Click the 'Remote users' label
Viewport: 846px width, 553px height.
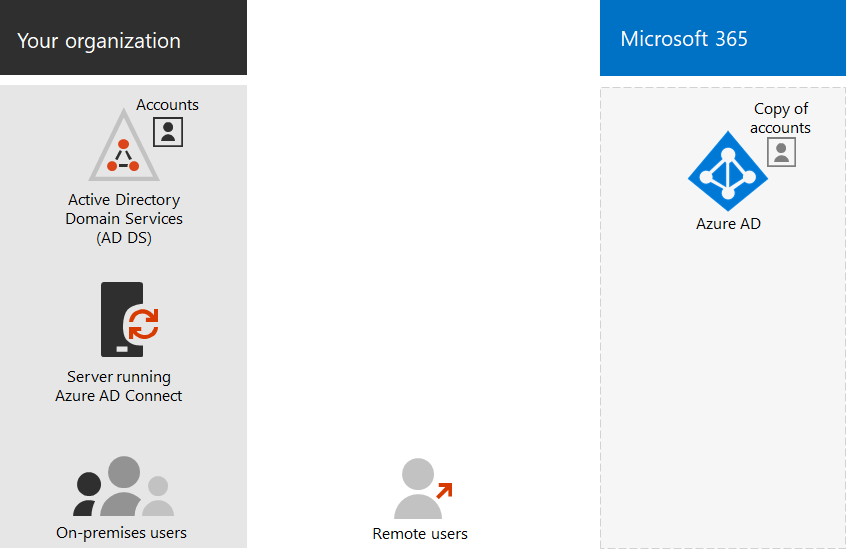[x=420, y=534]
